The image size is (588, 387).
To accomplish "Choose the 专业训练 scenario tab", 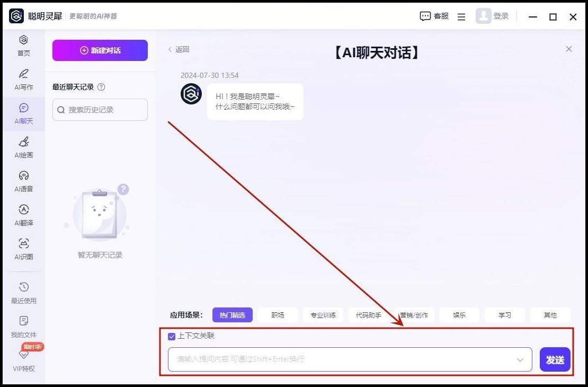I will tap(323, 315).
